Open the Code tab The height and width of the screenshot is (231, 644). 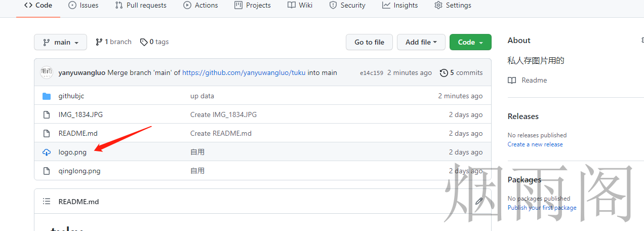point(38,5)
